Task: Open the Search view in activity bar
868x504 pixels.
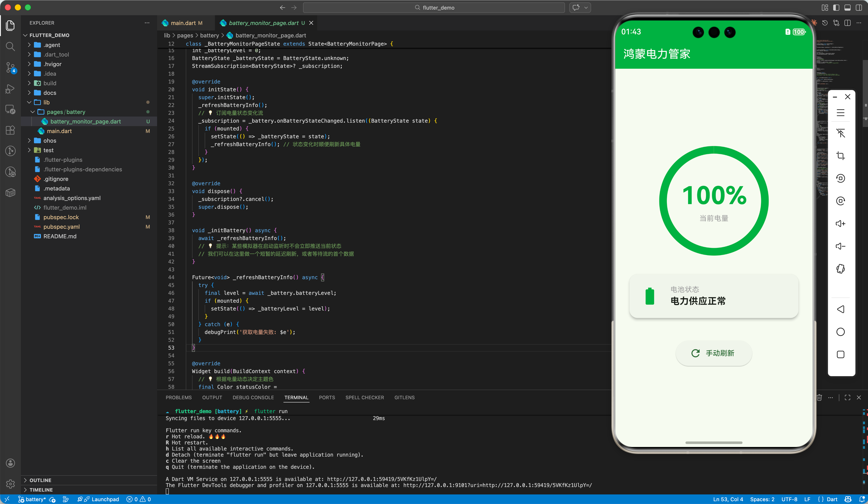Action: (x=10, y=46)
